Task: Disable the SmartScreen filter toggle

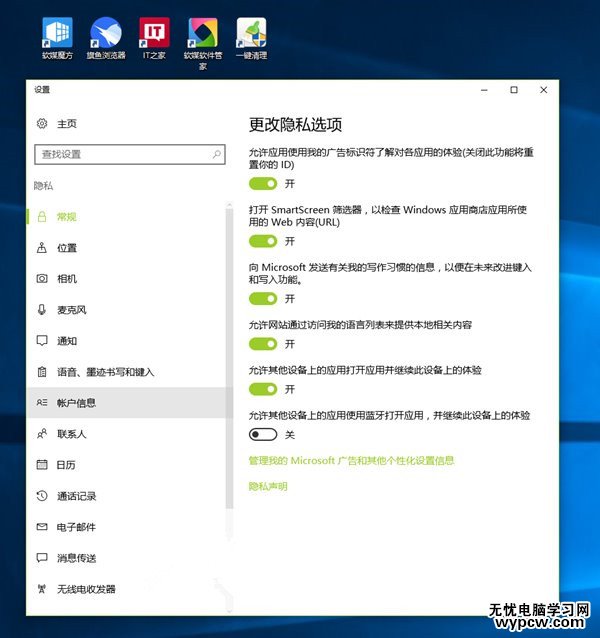Action: click(x=263, y=241)
